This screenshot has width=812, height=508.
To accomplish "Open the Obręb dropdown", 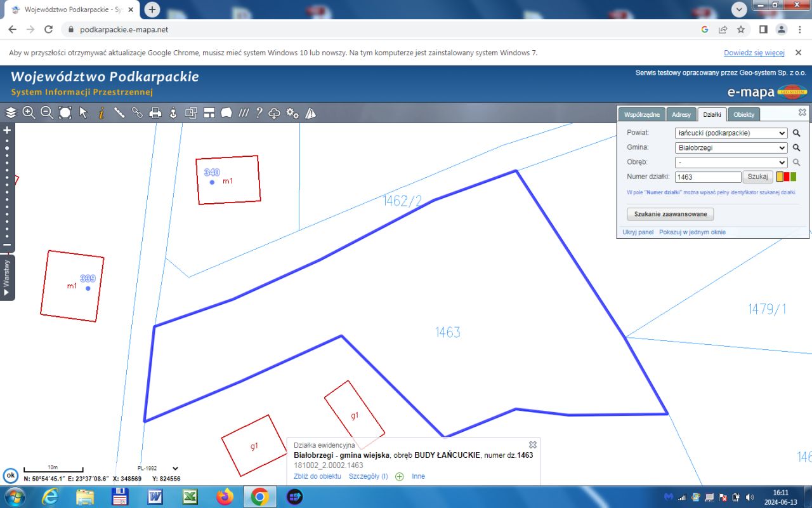I will pyautogui.click(x=731, y=163).
